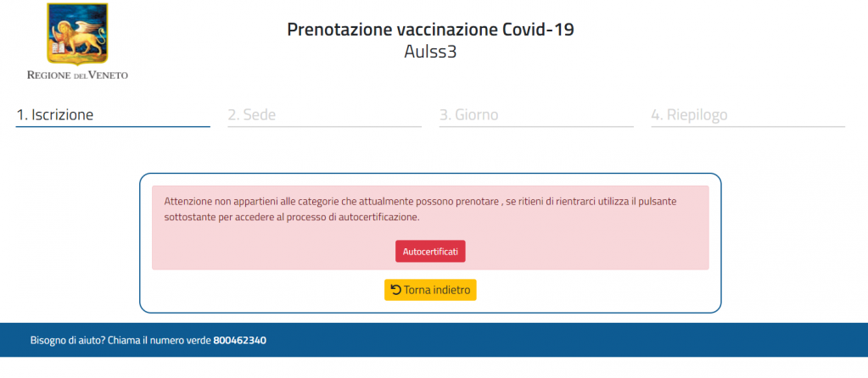Viewport: 868px width, 378px height.
Task: Click the red Autocertificati button
Action: coord(430,252)
